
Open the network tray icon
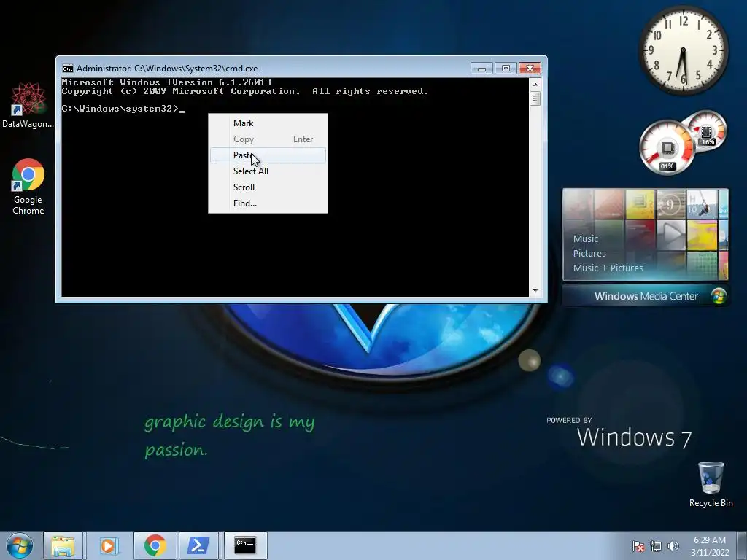656,546
